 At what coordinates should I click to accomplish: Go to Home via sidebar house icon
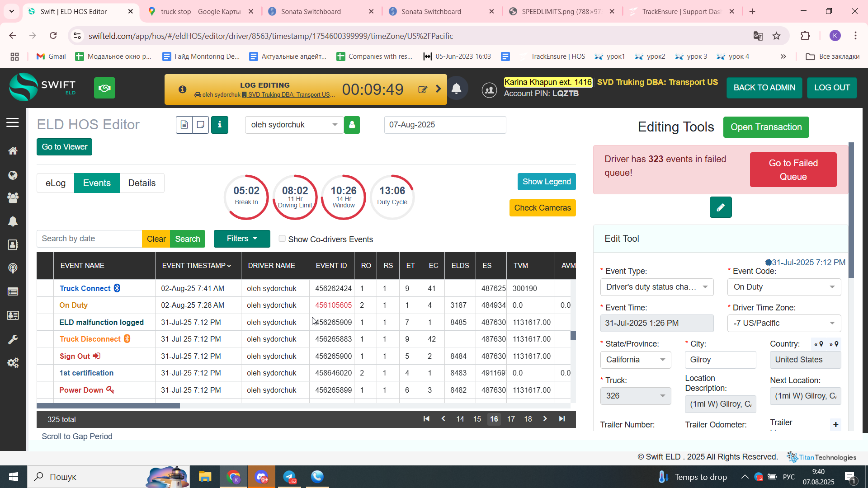point(13,151)
